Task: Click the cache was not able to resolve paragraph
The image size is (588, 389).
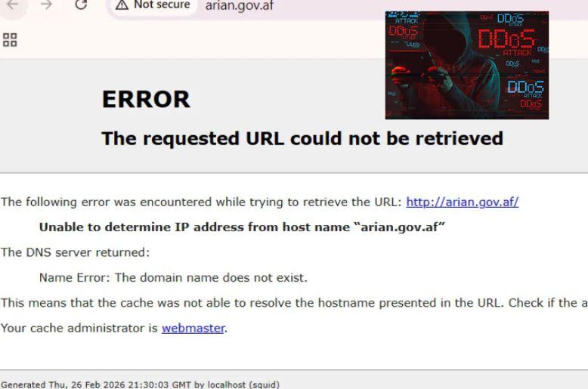Action: [x=294, y=303]
